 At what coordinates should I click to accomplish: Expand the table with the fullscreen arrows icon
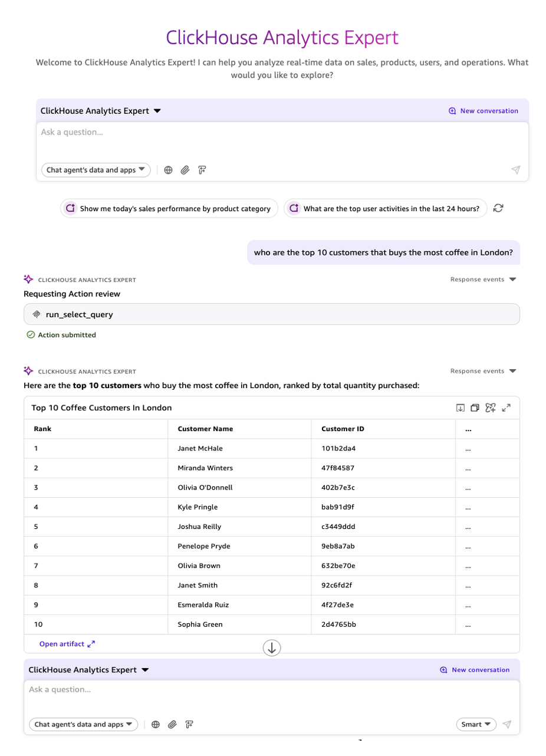(x=506, y=407)
